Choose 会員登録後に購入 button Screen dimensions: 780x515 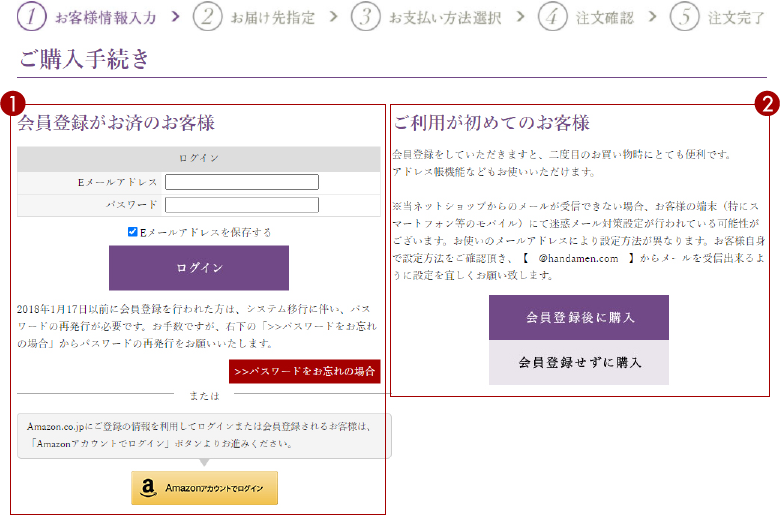579,317
